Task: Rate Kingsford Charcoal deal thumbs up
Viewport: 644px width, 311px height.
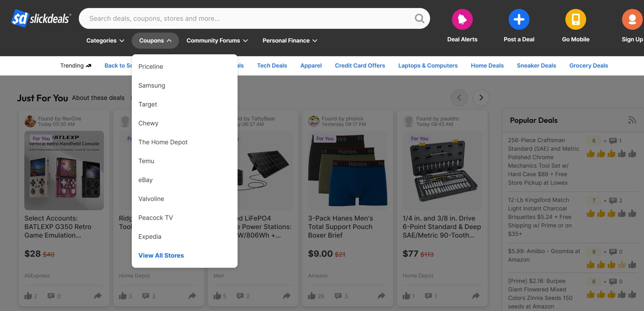Action: pos(611,214)
